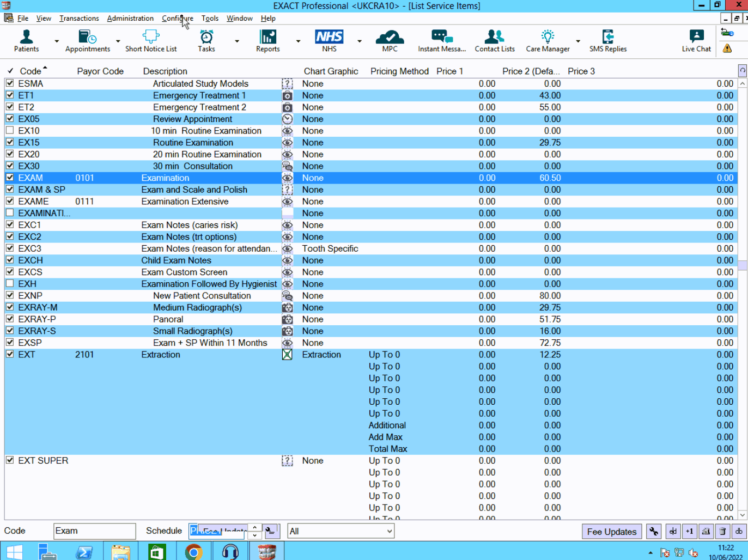Viewport: 748px width, 560px height.
Task: Expand the Tasks dropdown arrow
Action: (x=236, y=41)
